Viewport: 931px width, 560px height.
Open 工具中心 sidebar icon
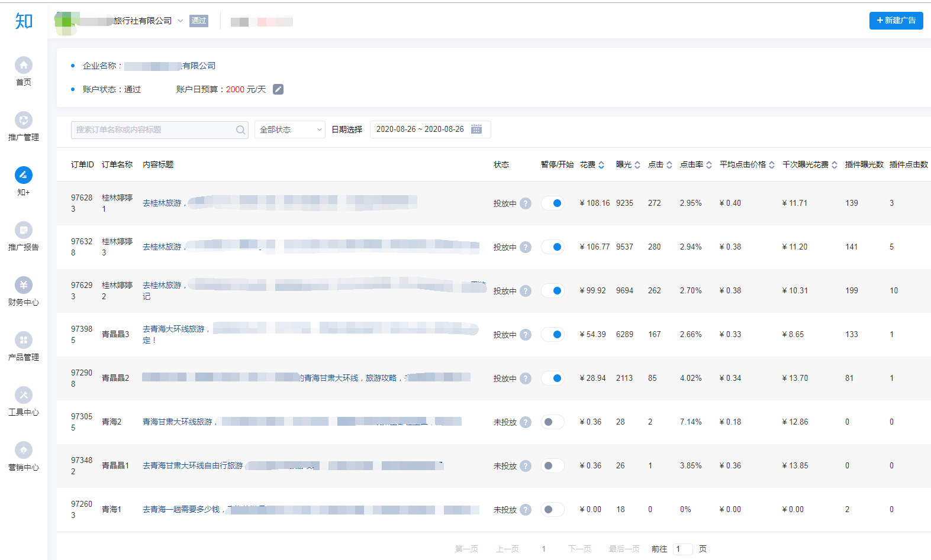(24, 395)
